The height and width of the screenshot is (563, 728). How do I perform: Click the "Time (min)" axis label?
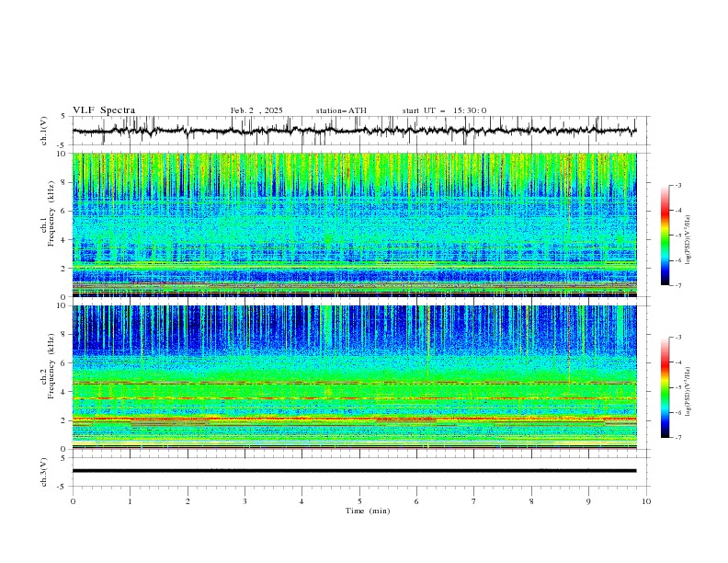368,511
